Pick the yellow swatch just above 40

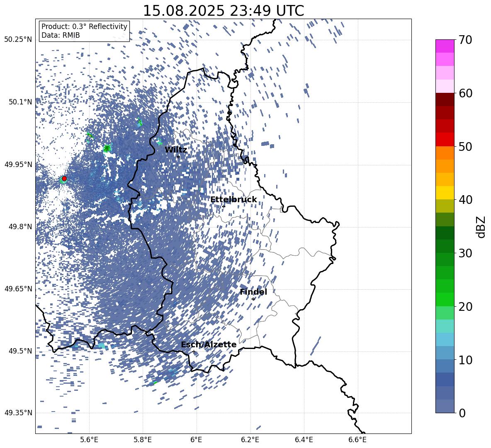tap(445, 193)
